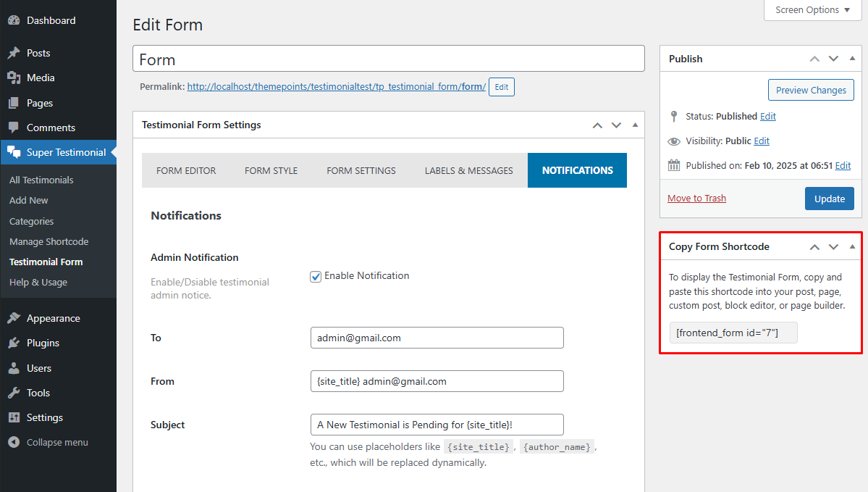Edit the Published on date link
The width and height of the screenshot is (868, 492).
click(x=843, y=166)
